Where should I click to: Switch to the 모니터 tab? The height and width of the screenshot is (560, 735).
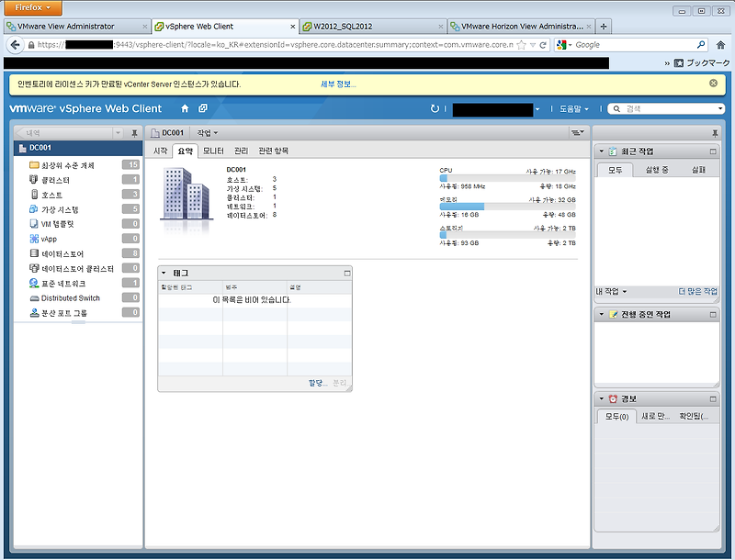tap(213, 151)
